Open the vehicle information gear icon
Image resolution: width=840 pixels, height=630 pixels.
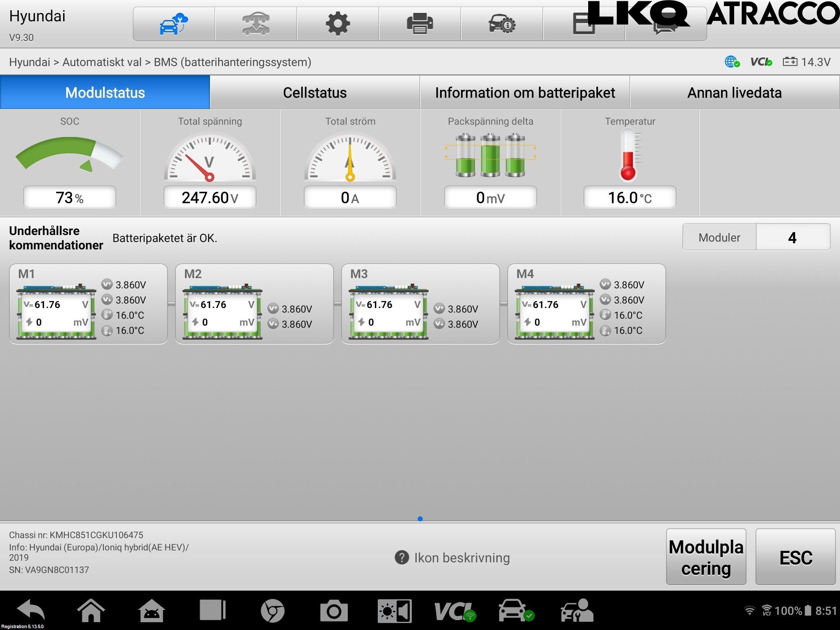point(502,24)
